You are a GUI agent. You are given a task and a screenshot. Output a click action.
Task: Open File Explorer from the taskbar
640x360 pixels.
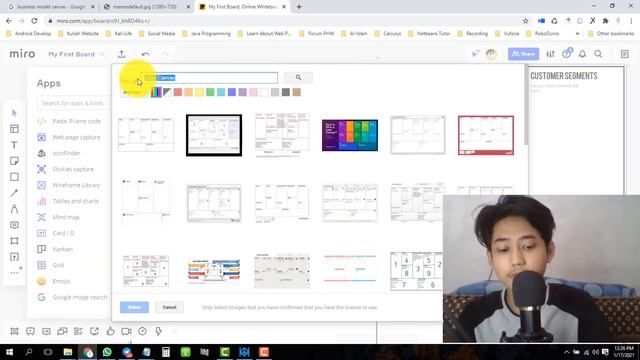(68, 352)
